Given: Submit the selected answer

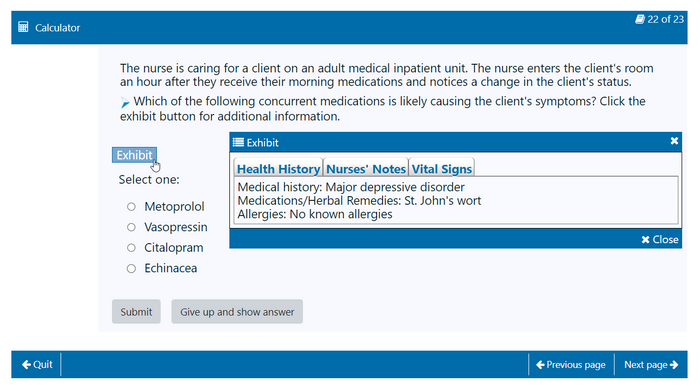Looking at the screenshot, I should (136, 312).
